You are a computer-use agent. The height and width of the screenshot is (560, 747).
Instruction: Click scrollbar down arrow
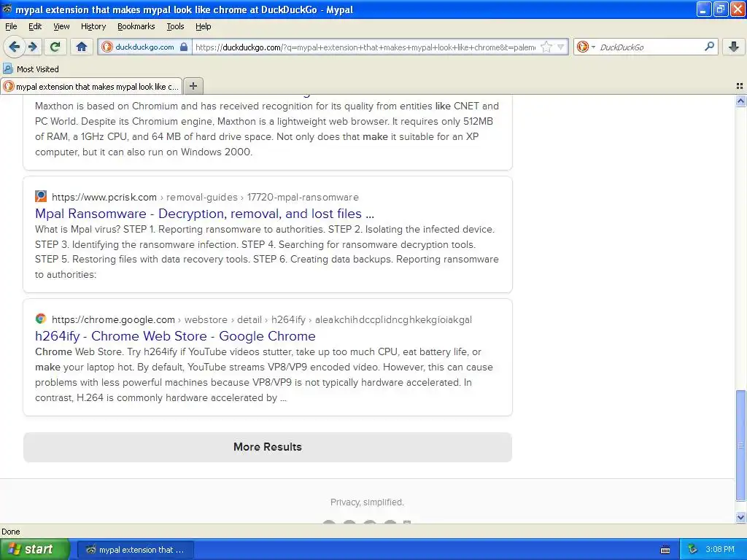coord(740,517)
